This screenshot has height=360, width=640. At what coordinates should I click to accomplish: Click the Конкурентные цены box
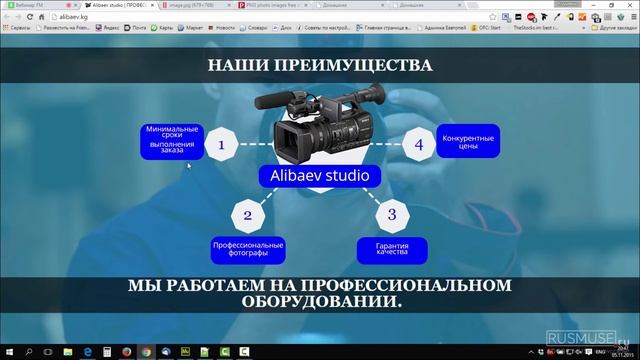(x=468, y=141)
